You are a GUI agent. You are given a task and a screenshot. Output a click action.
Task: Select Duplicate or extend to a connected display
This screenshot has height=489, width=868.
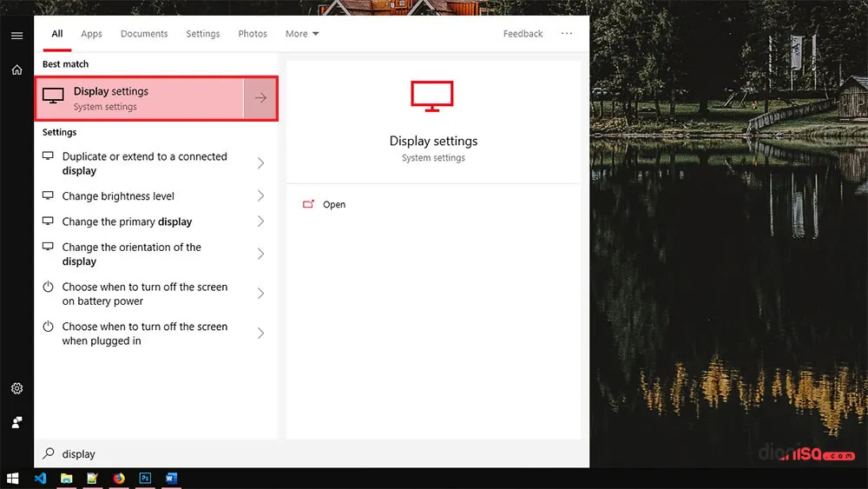[155, 163]
